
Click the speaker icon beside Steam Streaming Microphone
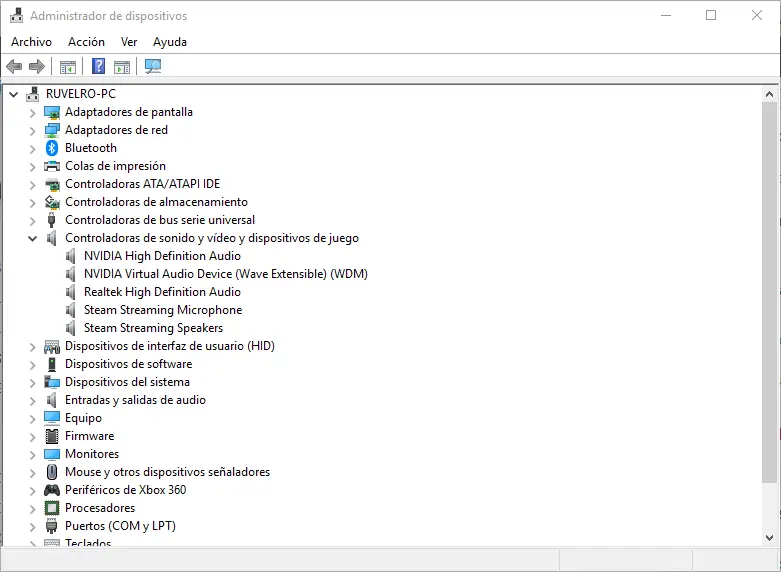(x=71, y=310)
